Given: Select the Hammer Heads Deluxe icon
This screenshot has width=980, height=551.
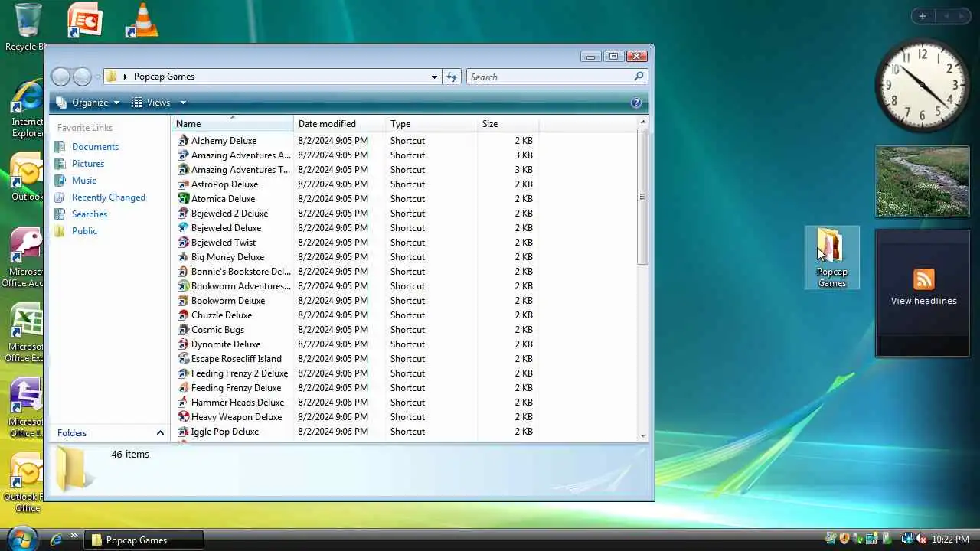Looking at the screenshot, I should click(183, 403).
